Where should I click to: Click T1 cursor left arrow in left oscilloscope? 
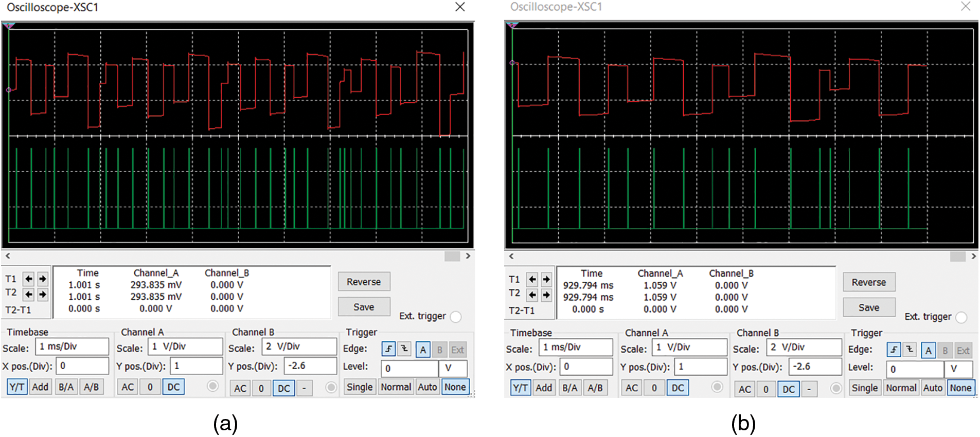pos(29,279)
